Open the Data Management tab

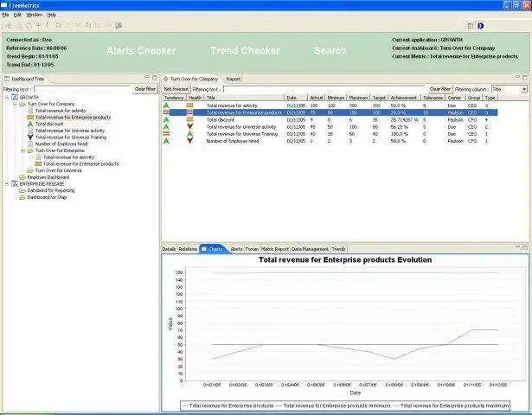click(310, 249)
